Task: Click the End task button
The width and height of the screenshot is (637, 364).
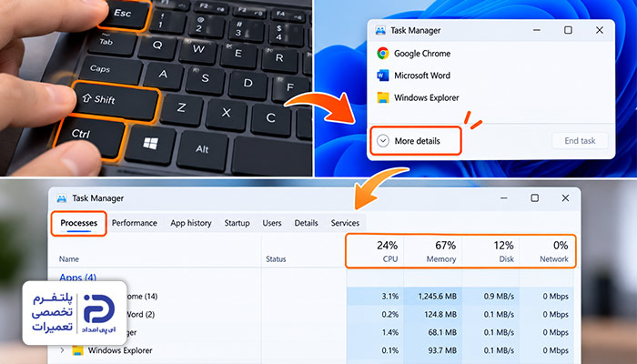Action: [x=580, y=141]
